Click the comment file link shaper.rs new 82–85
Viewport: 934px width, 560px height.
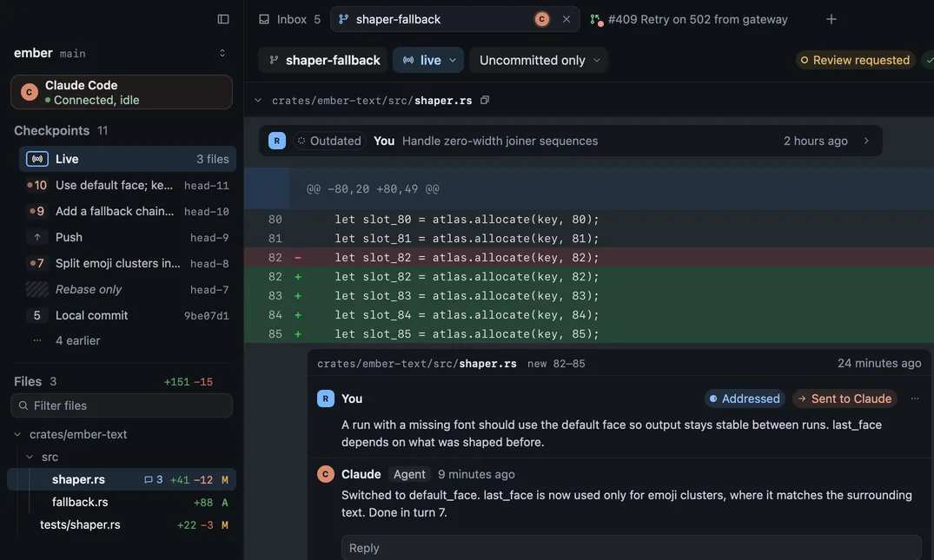(451, 364)
